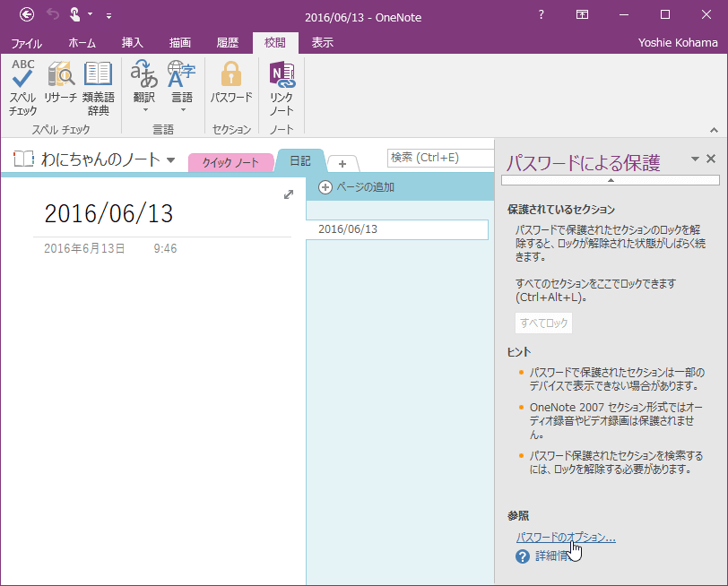Select the クイック ノート section tab
728x586 pixels.
[230, 162]
